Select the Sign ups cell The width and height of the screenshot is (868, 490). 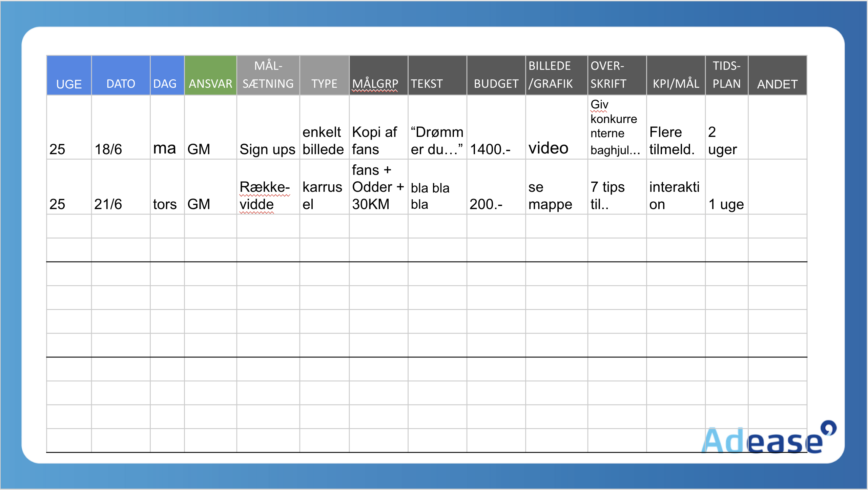(268, 128)
